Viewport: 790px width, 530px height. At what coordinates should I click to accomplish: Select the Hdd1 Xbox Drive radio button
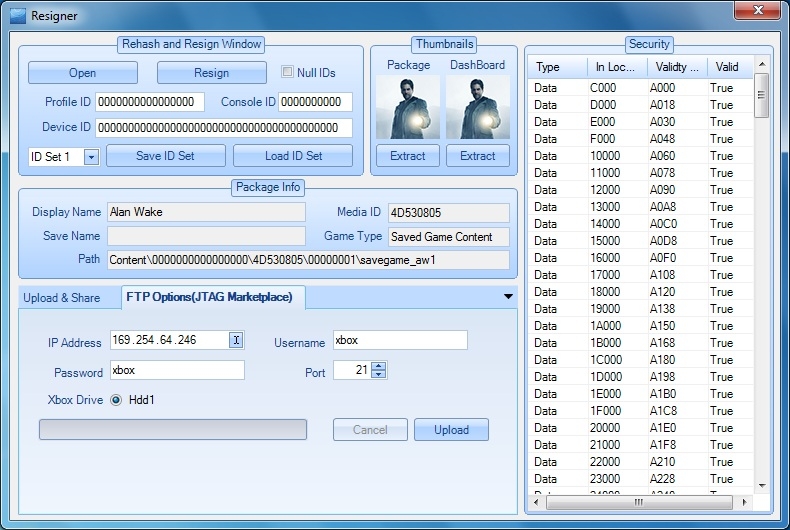click(x=115, y=400)
